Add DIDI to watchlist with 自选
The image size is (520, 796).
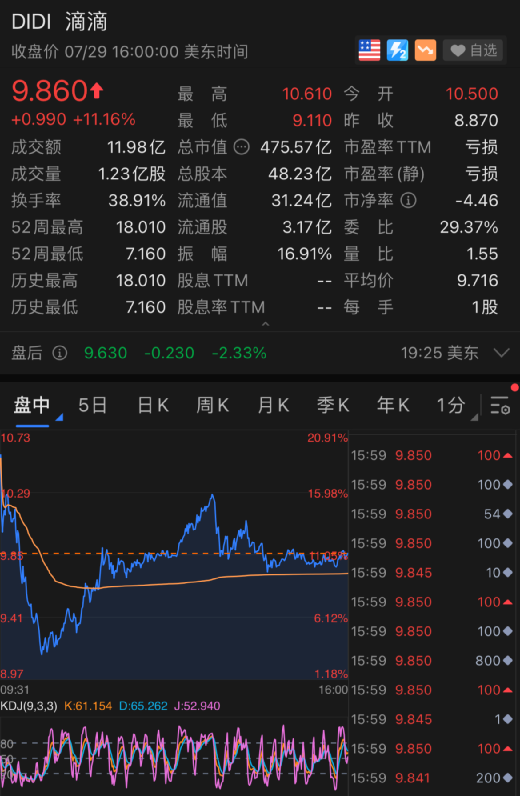pyautogui.click(x=473, y=50)
